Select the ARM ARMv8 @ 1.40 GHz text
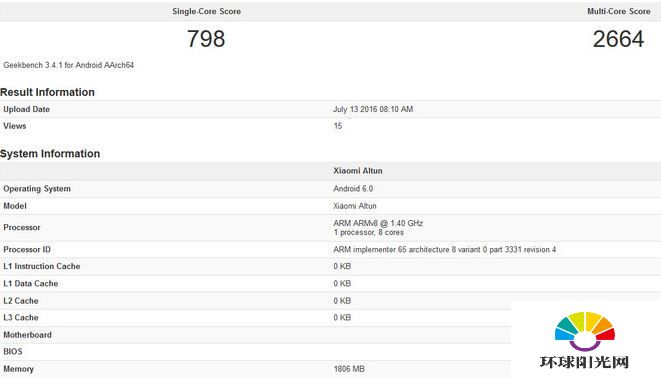This screenshot has width=661, height=378. (378, 223)
